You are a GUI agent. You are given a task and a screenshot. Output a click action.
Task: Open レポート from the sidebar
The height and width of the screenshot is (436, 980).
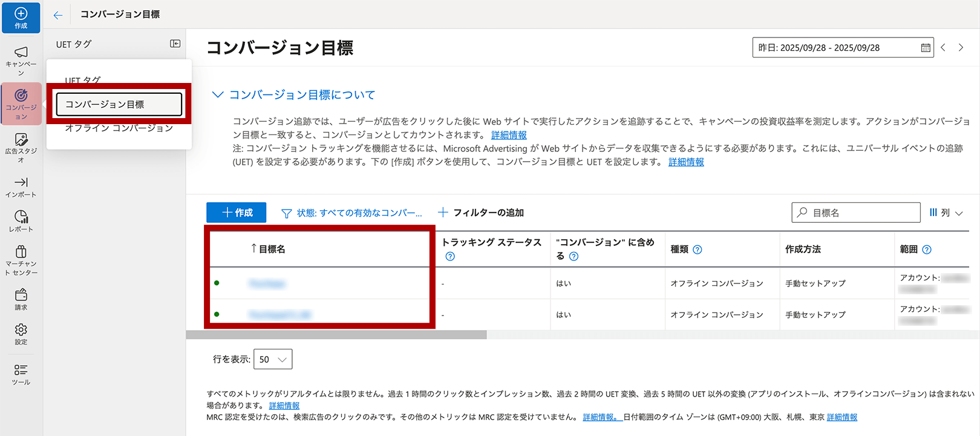(x=21, y=221)
